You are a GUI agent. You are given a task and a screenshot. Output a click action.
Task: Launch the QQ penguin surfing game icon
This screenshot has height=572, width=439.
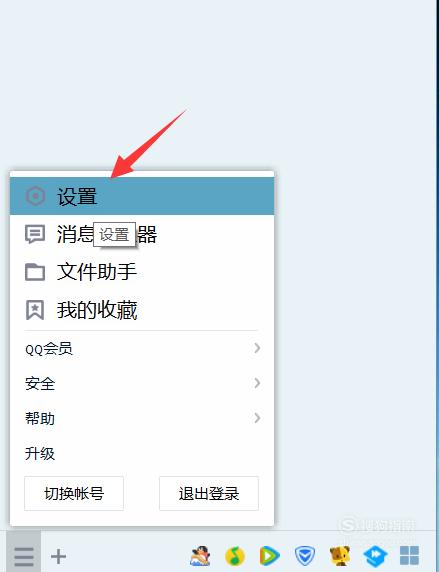point(200,556)
